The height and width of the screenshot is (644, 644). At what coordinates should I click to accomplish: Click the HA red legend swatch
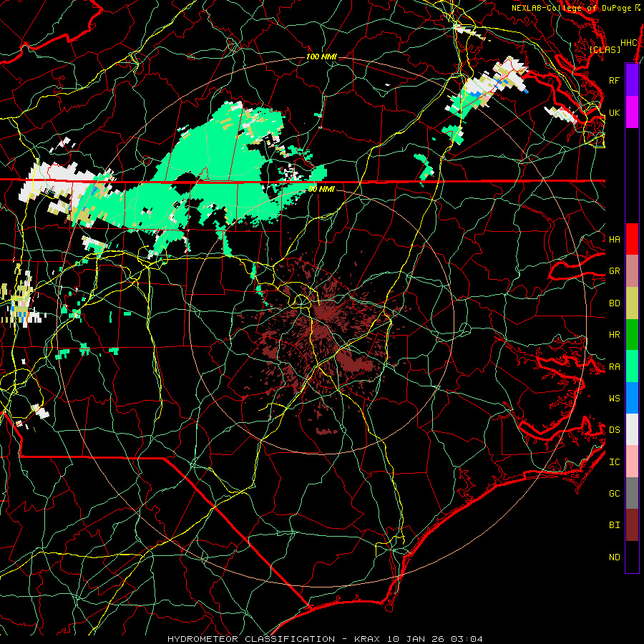click(x=632, y=238)
